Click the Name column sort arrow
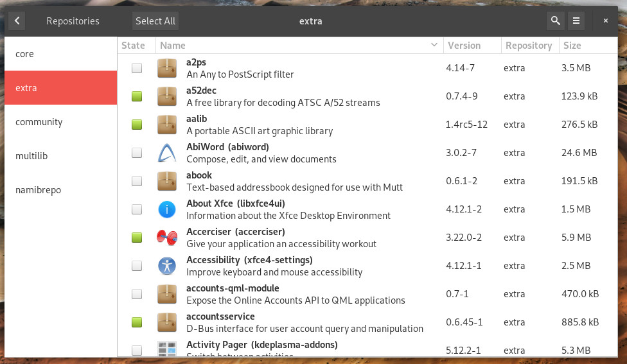 coord(434,45)
